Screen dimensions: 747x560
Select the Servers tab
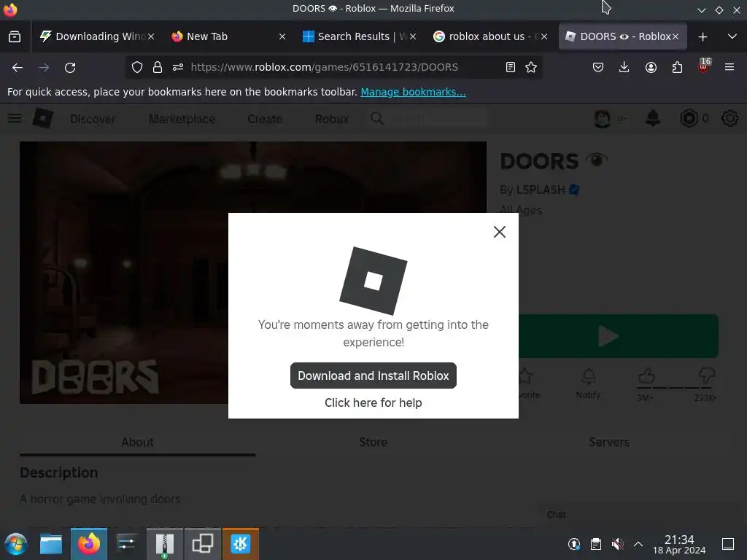pos(609,443)
